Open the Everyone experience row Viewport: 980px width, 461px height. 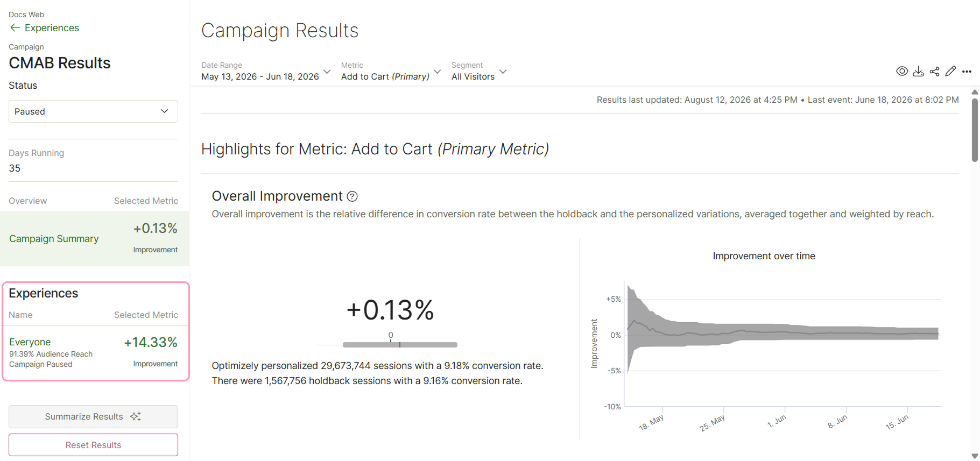point(94,352)
